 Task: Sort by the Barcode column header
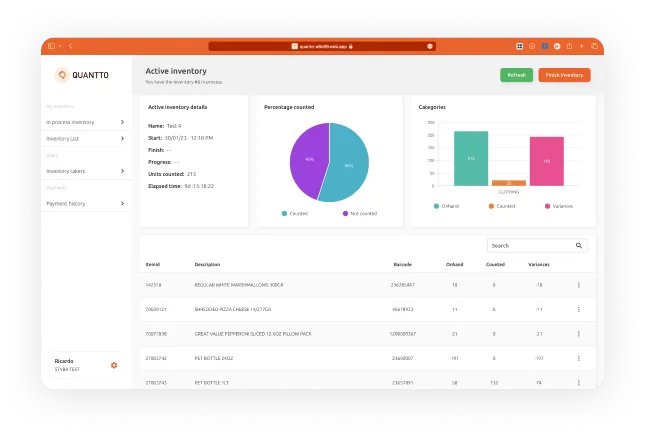(x=402, y=264)
